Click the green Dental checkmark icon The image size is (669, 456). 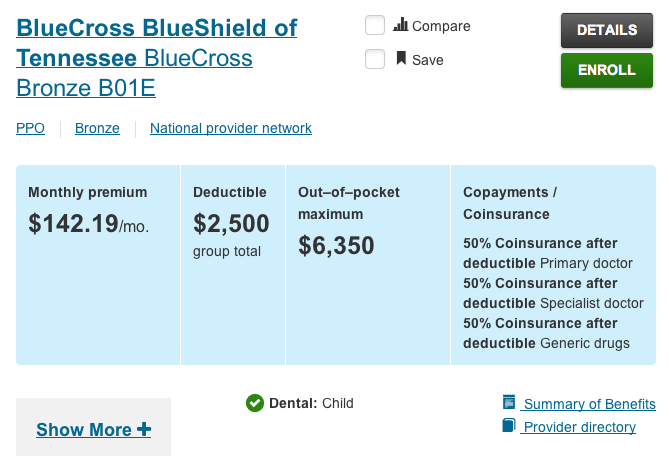coord(255,403)
